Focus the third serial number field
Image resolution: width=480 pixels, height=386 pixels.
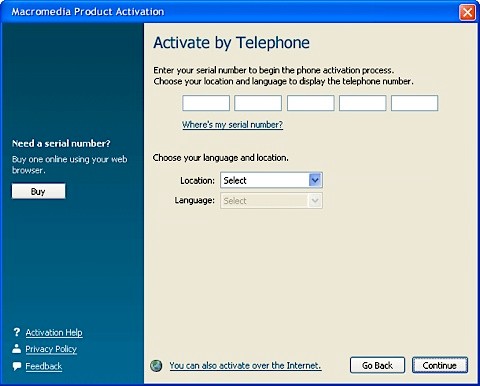(311, 103)
